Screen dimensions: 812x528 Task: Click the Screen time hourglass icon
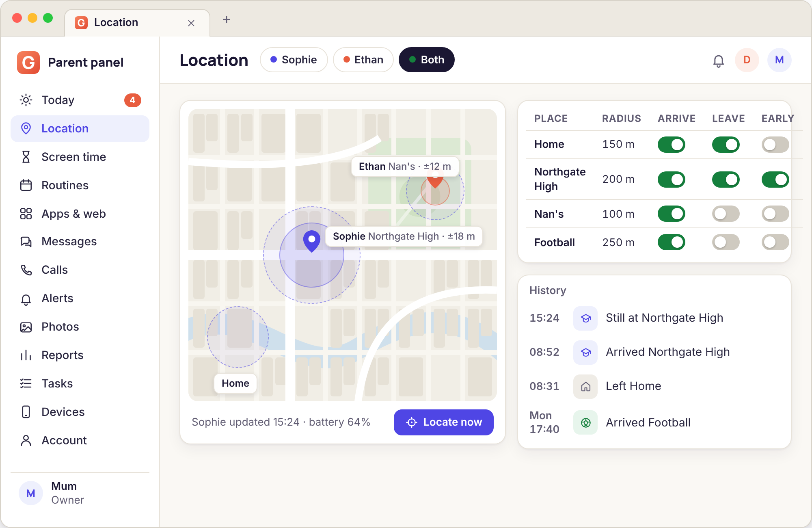coord(26,157)
